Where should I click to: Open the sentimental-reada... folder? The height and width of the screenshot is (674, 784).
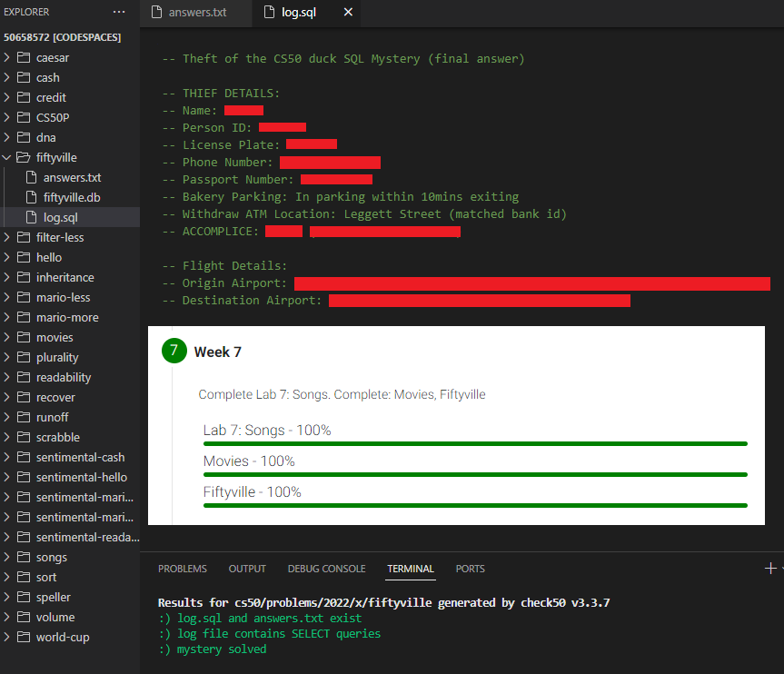(x=70, y=537)
